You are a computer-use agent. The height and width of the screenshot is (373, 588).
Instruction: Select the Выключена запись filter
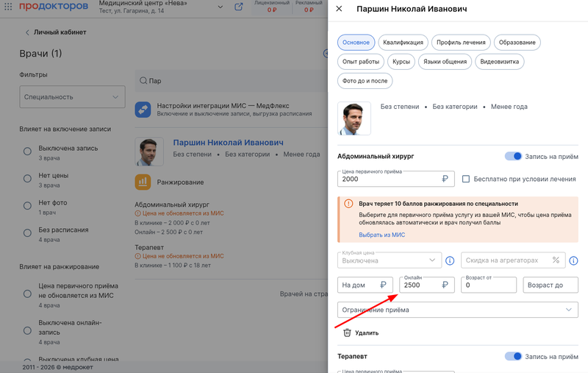click(27, 152)
